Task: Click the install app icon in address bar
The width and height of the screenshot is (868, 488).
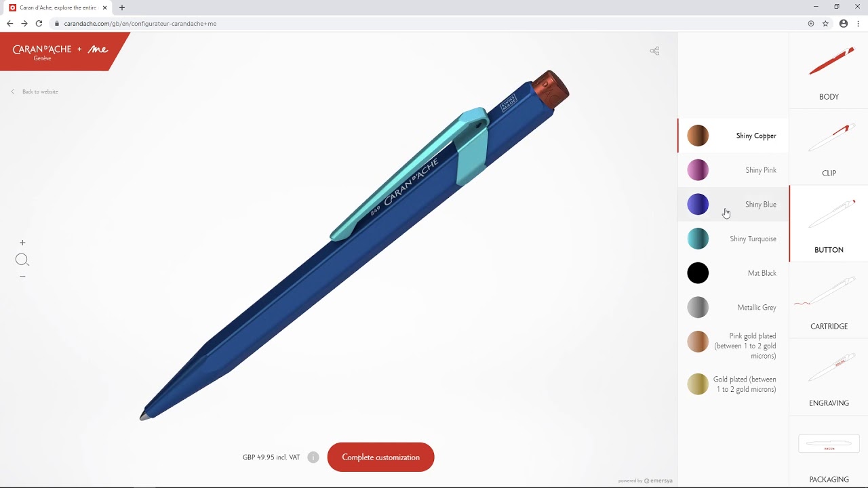Action: pyautogui.click(x=811, y=23)
